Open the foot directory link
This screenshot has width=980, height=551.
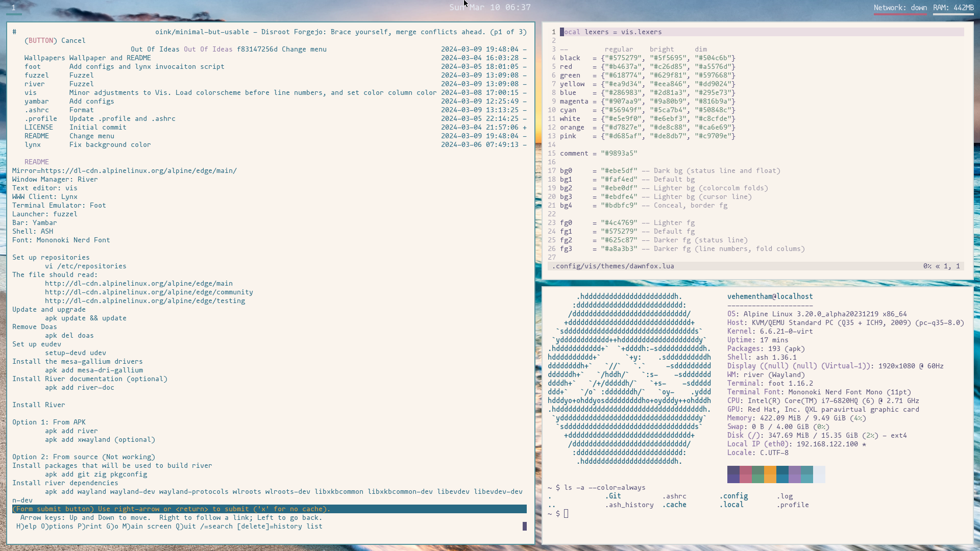click(33, 67)
